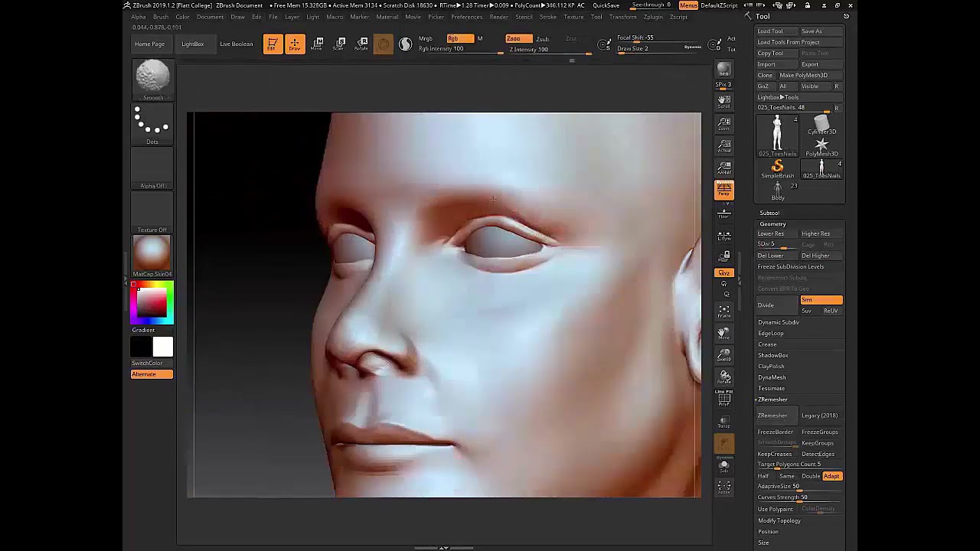Image resolution: width=980 pixels, height=551 pixels.
Task: Activate Draw mode button
Action: pyautogui.click(x=295, y=44)
